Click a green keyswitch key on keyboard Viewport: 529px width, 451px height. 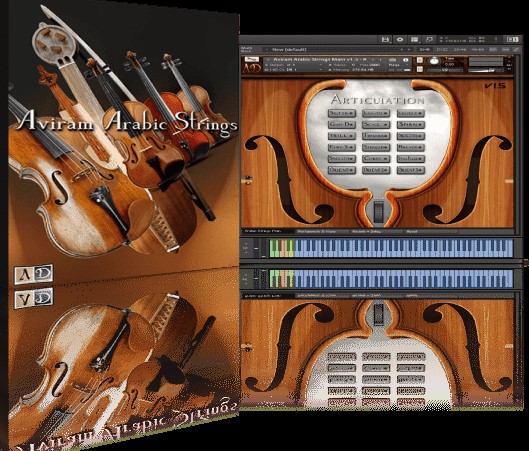point(273,248)
